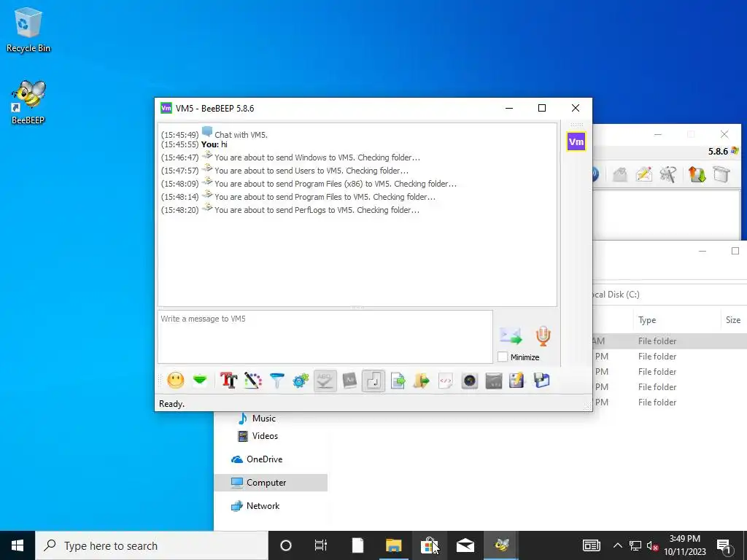Pick the text color pencil icon
The width and height of the screenshot is (747, 560).
point(253,381)
